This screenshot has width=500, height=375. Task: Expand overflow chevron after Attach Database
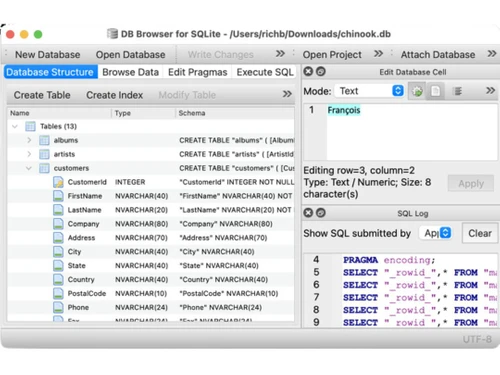[492, 54]
